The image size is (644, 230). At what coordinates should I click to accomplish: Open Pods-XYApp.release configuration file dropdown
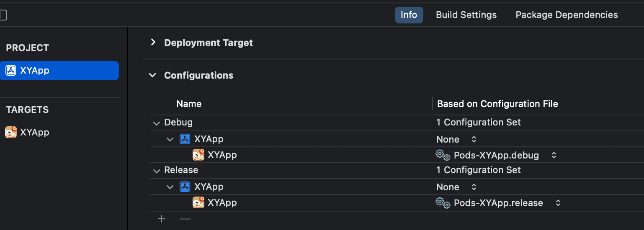558,203
